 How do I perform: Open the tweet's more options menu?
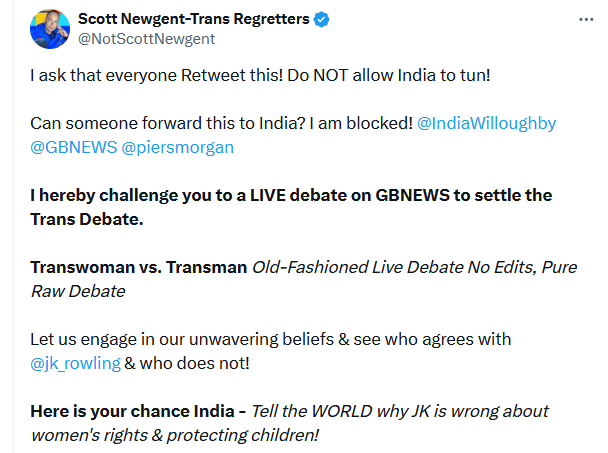(584, 20)
